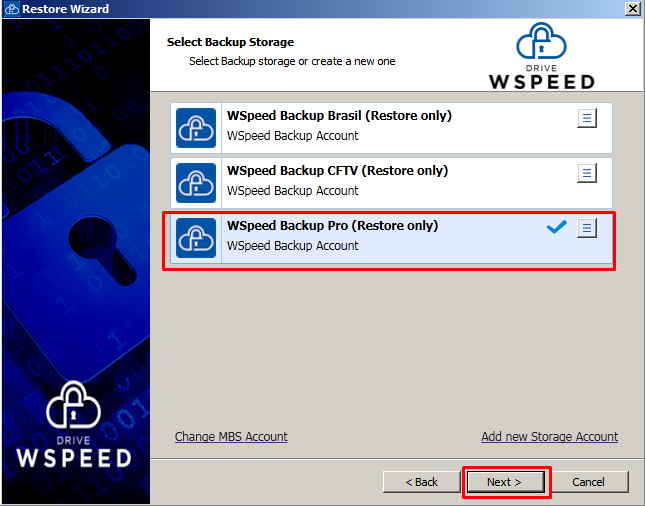This screenshot has height=506, width=645.
Task: Click the WSpeed Backup Brasil cloud-lock icon
Action: [x=196, y=128]
